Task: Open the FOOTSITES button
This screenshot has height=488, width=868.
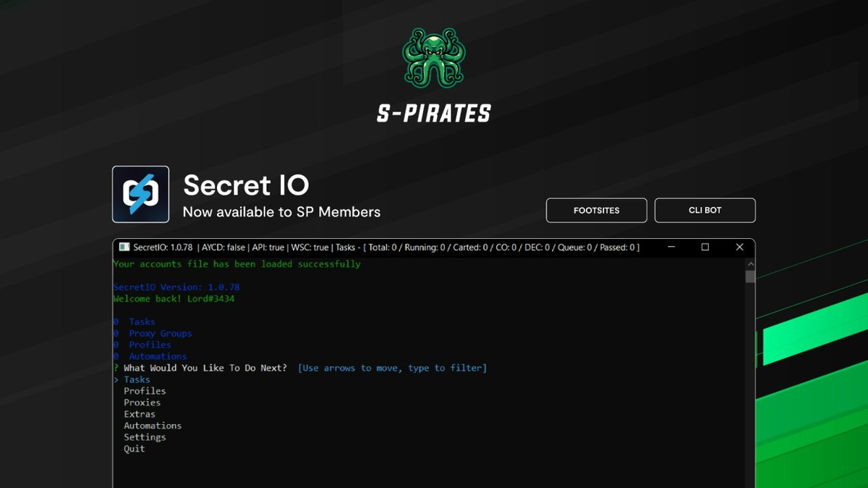Action: click(596, 210)
